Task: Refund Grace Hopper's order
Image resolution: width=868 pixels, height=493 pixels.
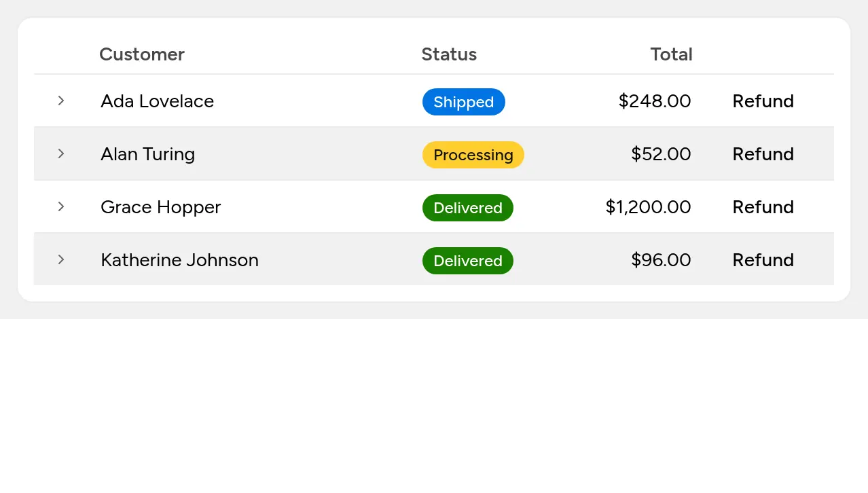Action: 763,207
